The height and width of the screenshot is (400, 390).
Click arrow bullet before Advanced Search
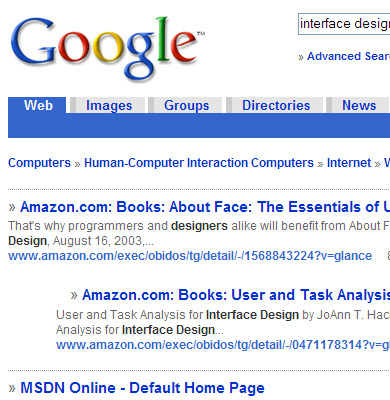coord(301,57)
